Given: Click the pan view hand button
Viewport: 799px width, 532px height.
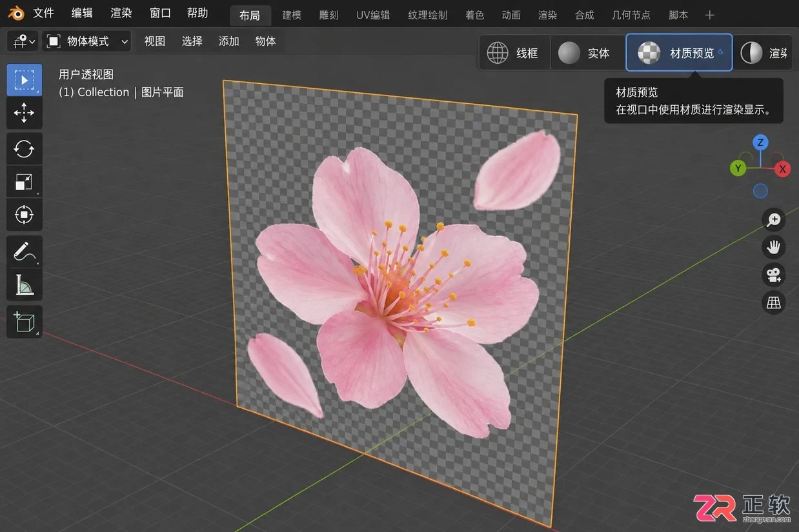Looking at the screenshot, I should 773,247.
